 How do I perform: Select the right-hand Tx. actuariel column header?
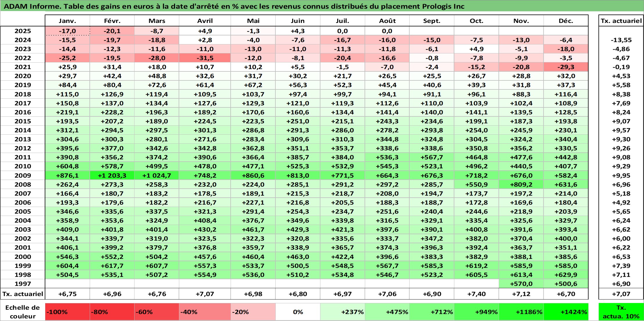click(621, 21)
